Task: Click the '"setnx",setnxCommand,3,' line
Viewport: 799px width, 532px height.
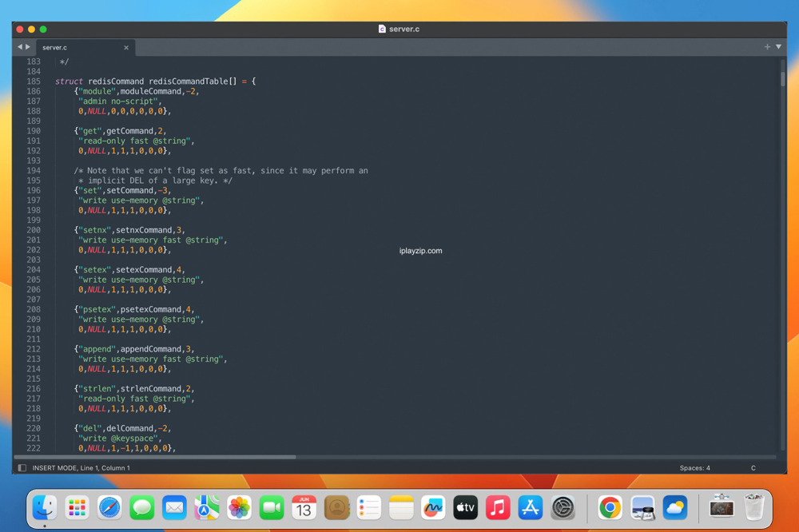Action: 129,230
